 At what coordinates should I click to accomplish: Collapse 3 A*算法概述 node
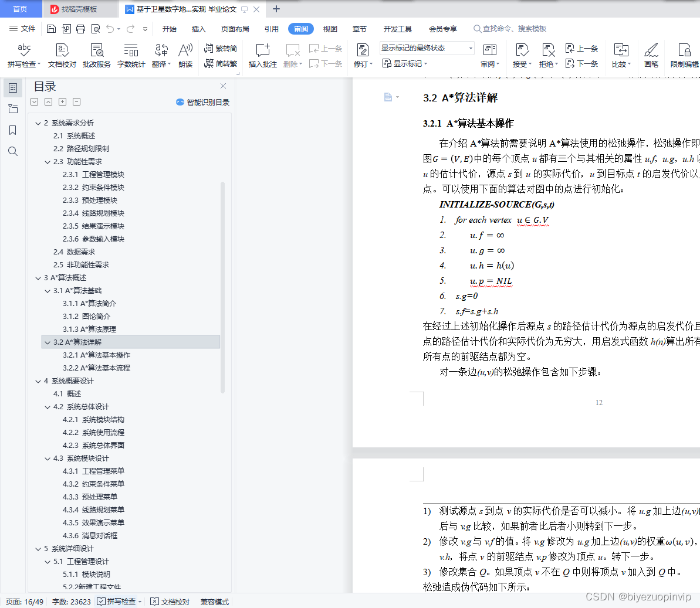point(38,278)
